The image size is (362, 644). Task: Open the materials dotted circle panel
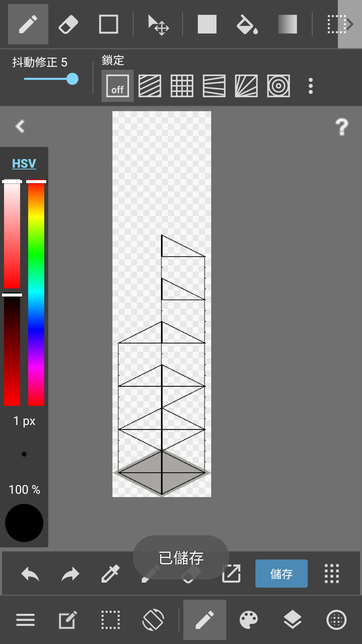337,620
